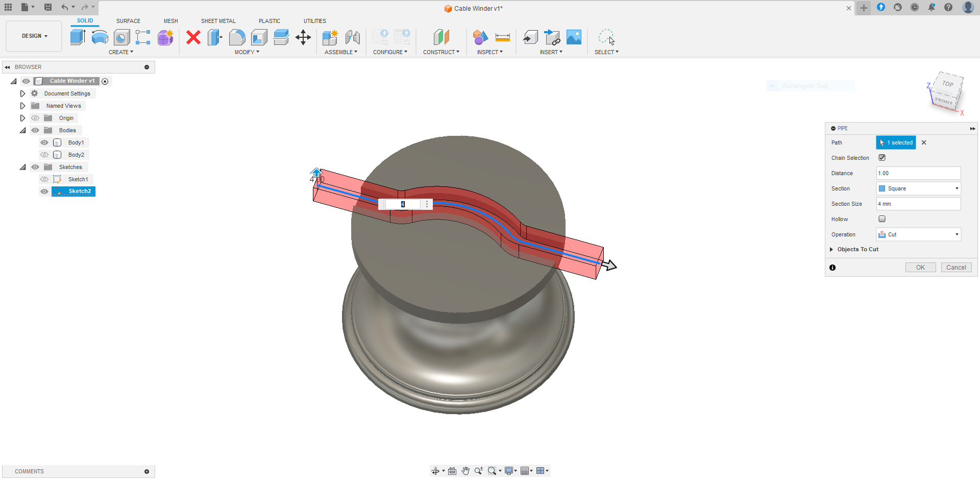
Task: Open the CREATE menu dropdown
Action: click(x=121, y=52)
